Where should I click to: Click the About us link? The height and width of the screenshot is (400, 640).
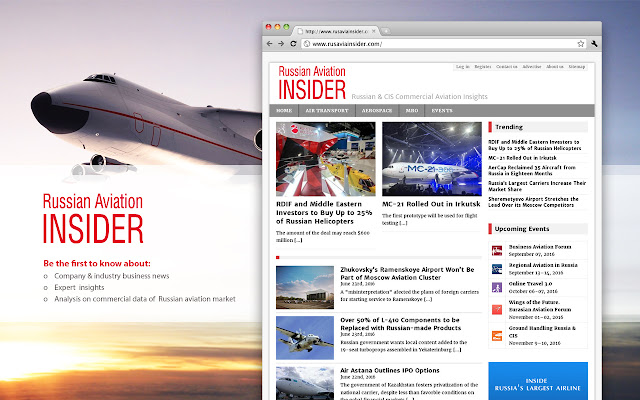(555, 67)
